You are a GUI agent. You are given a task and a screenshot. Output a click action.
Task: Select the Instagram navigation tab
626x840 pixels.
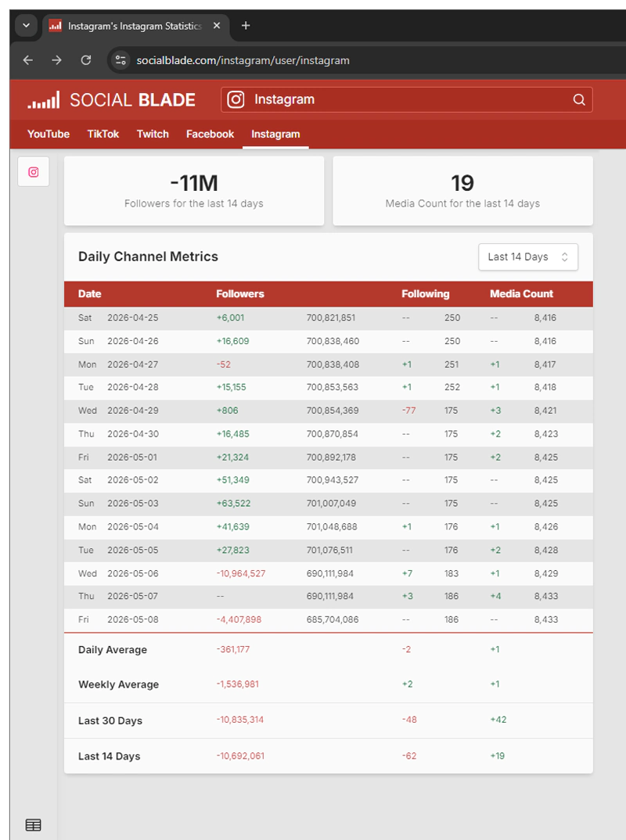coord(275,134)
